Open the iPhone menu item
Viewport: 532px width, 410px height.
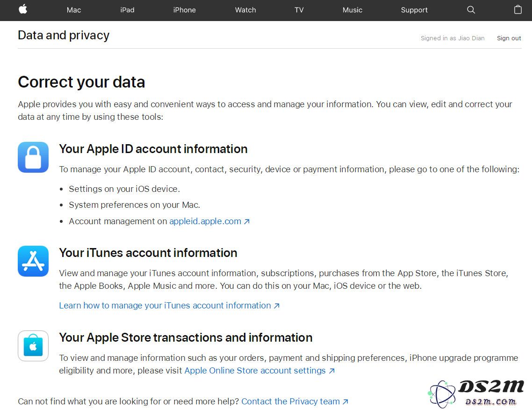[x=184, y=10]
